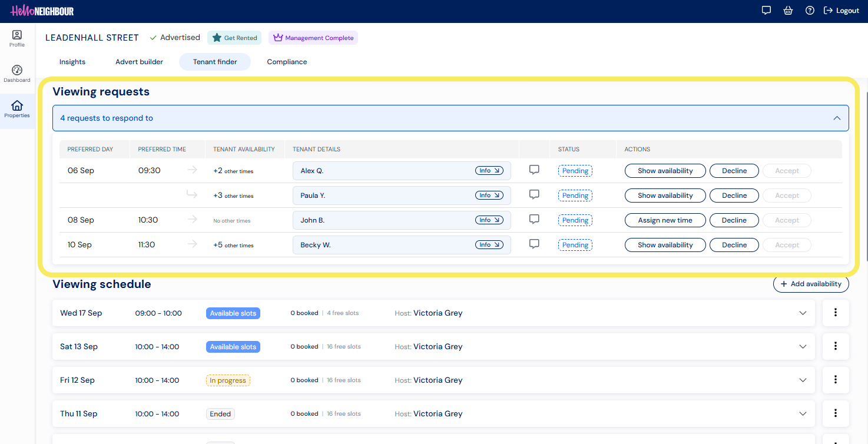Open three-dot menu for Fri 12 Sep
Screen dimensions: 868x444
(x=836, y=380)
